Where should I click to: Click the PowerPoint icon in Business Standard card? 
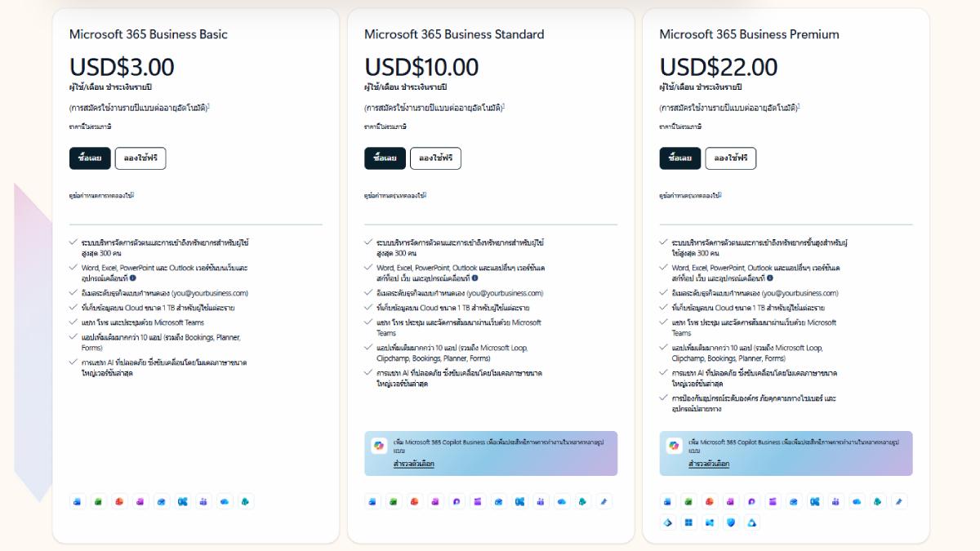[x=415, y=501]
